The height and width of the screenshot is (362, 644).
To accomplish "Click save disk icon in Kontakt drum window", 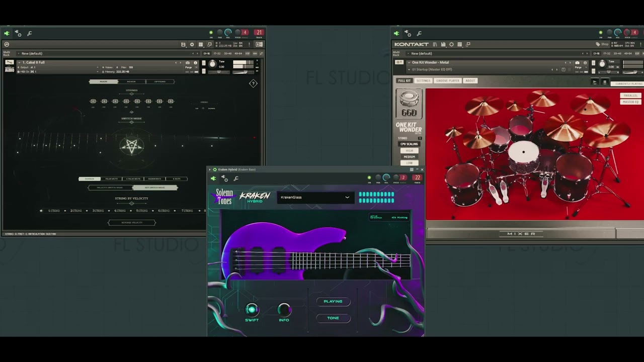I will [443, 44].
